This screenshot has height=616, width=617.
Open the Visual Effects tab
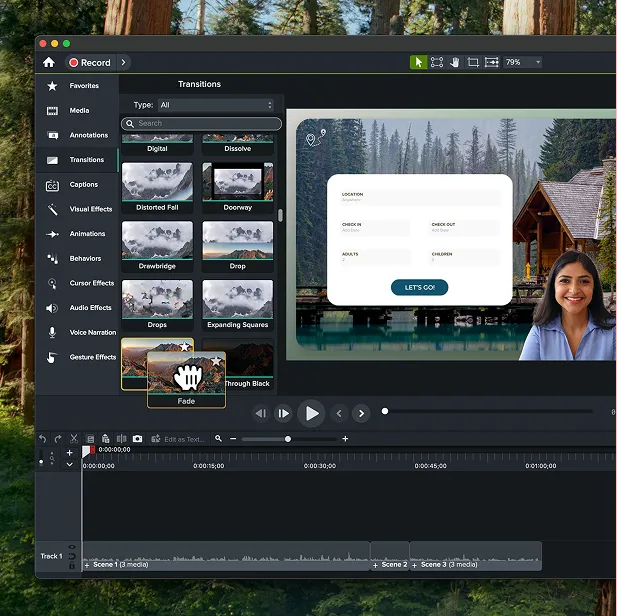click(77, 209)
